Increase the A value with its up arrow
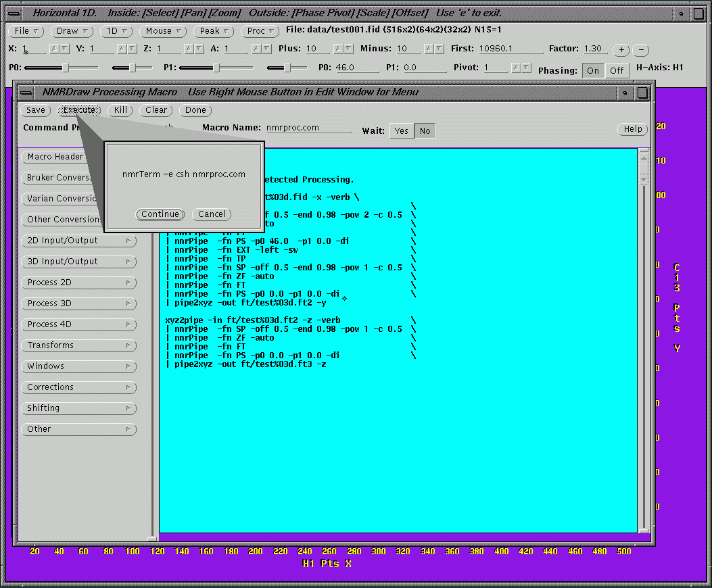Image resolution: width=712 pixels, height=588 pixels. point(256,49)
